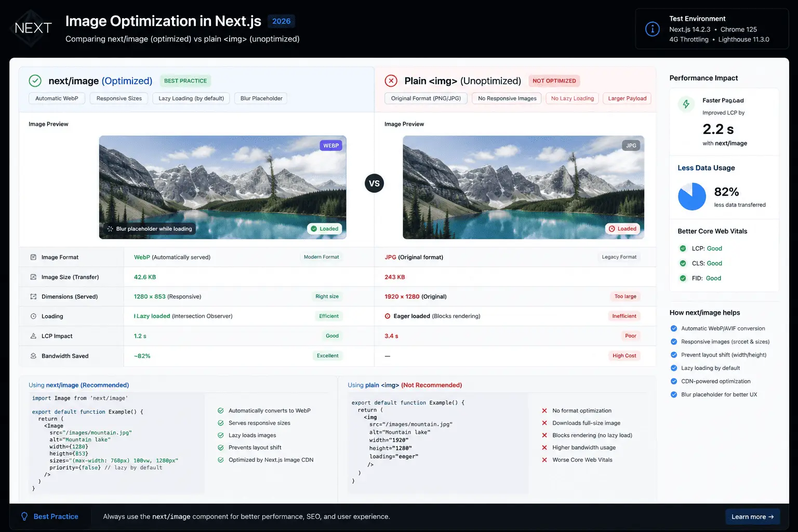Click the Excellent label in Bandwidth row
This screenshot has height=532, width=798.
click(328, 356)
